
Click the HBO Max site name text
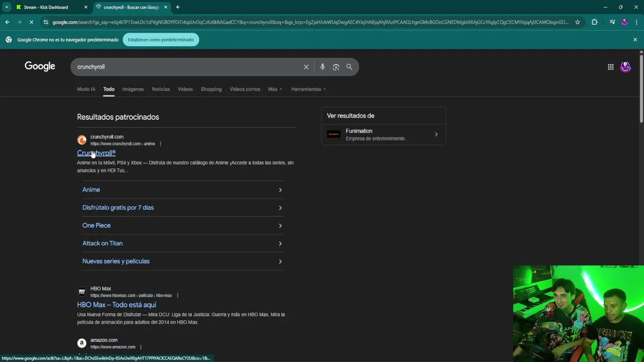coord(101,289)
